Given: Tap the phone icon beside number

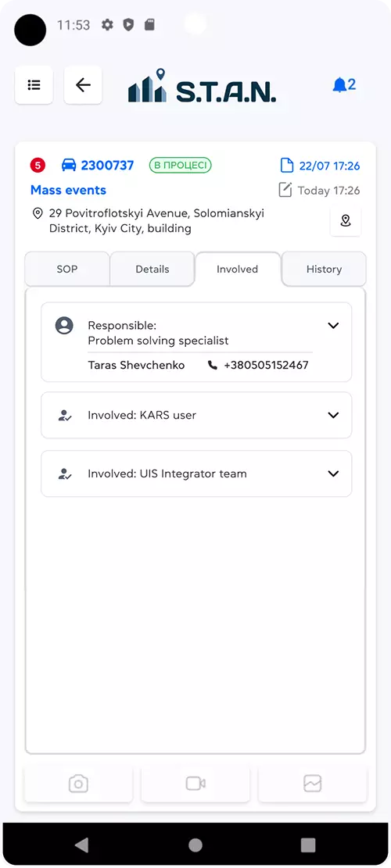Looking at the screenshot, I should 212,366.
